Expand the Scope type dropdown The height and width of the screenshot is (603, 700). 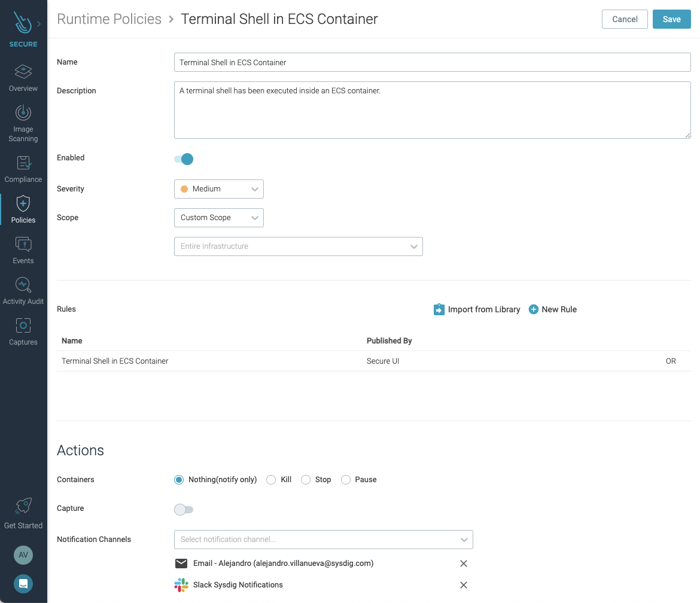pos(218,217)
